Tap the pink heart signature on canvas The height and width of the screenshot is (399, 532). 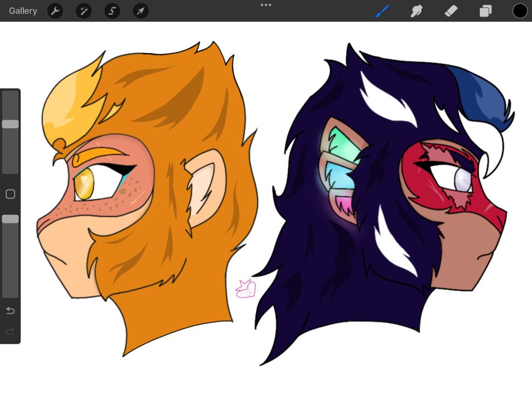246,289
